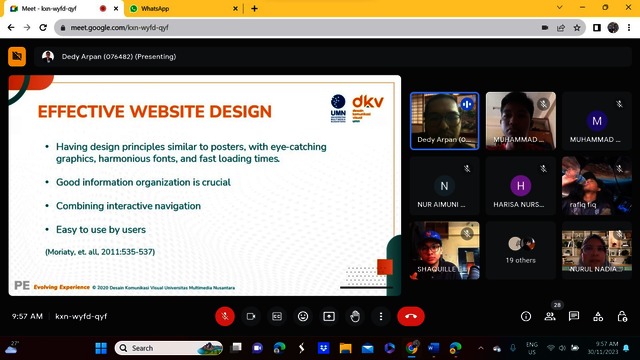This screenshot has width=640, height=360.
Task: Close the WhatsApp tab
Action: click(235, 8)
